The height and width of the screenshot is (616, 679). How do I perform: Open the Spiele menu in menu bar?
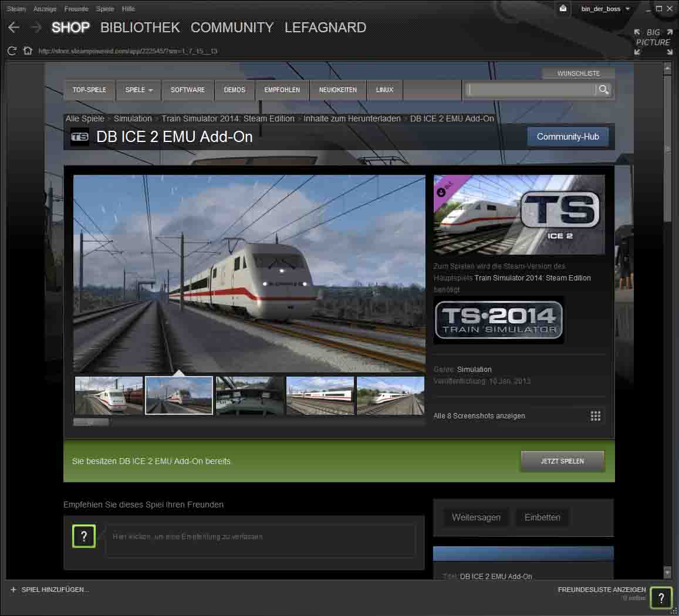point(105,9)
